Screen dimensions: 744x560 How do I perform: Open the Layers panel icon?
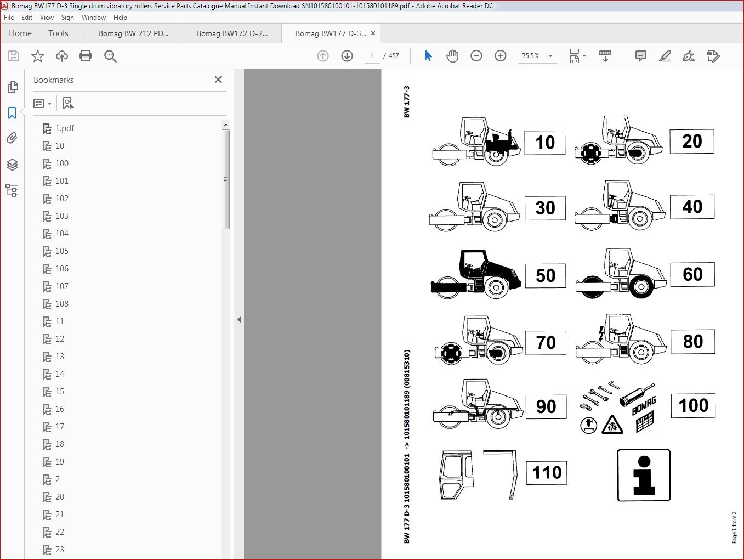click(12, 165)
